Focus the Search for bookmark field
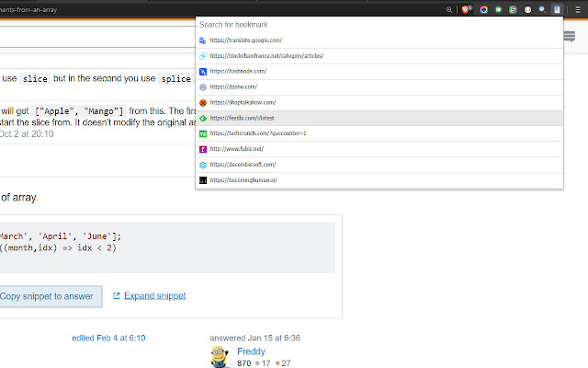 [379, 25]
